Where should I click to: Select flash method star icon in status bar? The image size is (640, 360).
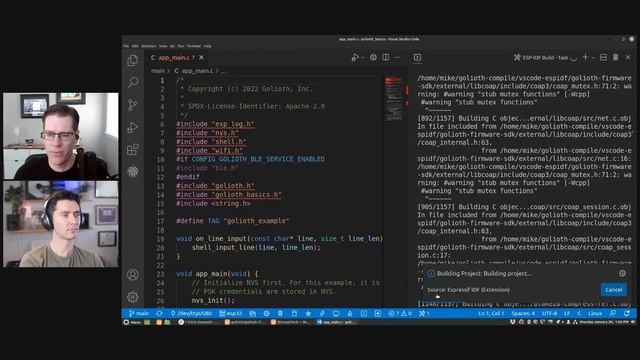(x=308, y=313)
